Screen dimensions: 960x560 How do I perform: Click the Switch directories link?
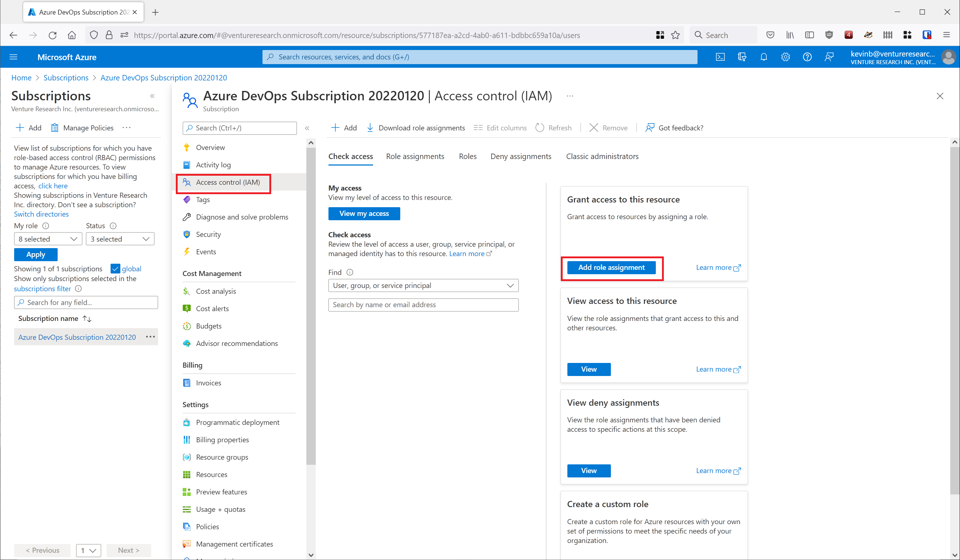[41, 214]
